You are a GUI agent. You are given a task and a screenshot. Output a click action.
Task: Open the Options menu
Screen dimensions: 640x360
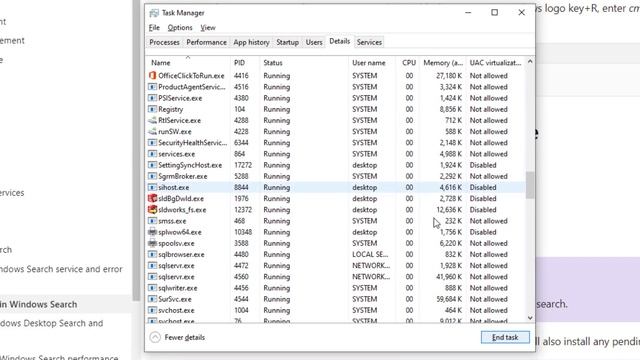click(x=180, y=28)
